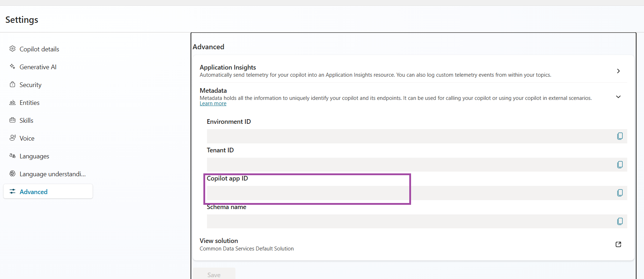
Task: Select Languages in the sidebar
Action: [34, 156]
